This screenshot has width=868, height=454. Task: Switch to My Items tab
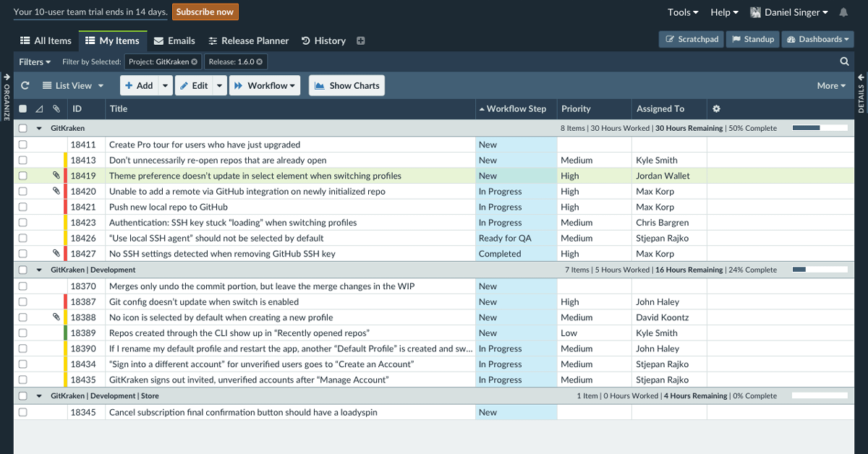tap(113, 41)
